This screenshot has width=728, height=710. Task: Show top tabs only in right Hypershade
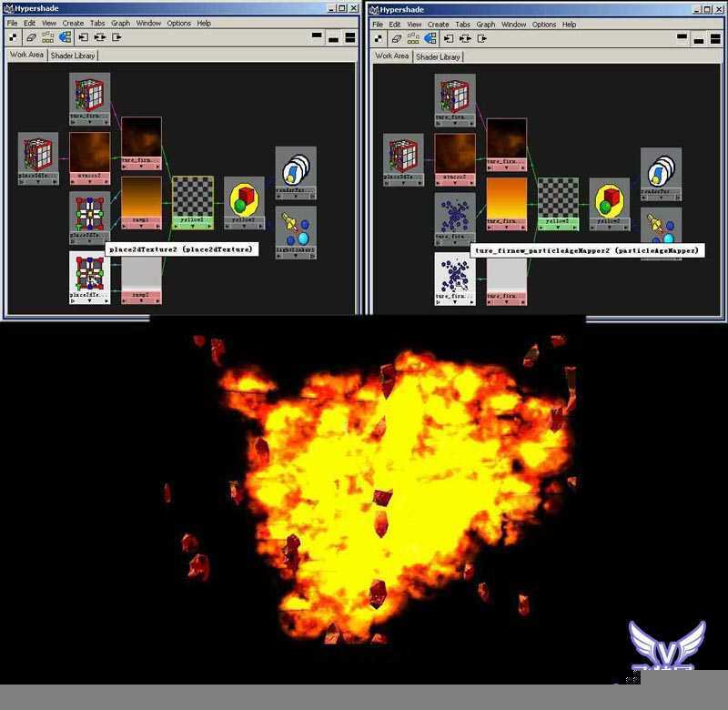tap(682, 37)
